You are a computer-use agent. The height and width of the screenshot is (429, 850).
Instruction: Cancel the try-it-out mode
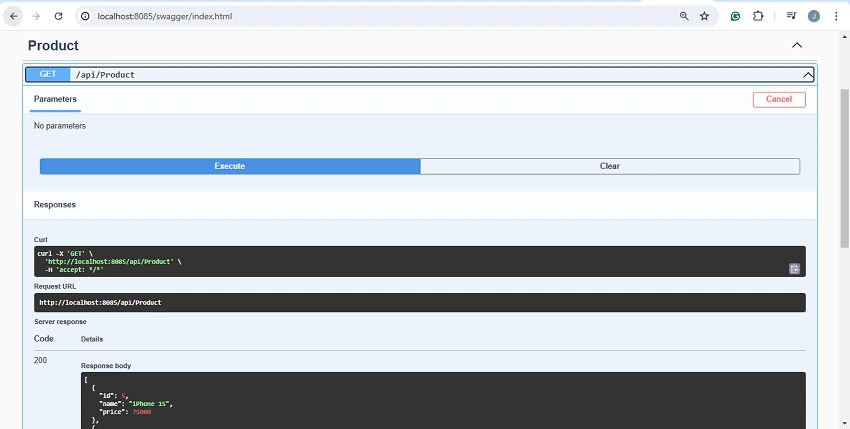(x=779, y=99)
